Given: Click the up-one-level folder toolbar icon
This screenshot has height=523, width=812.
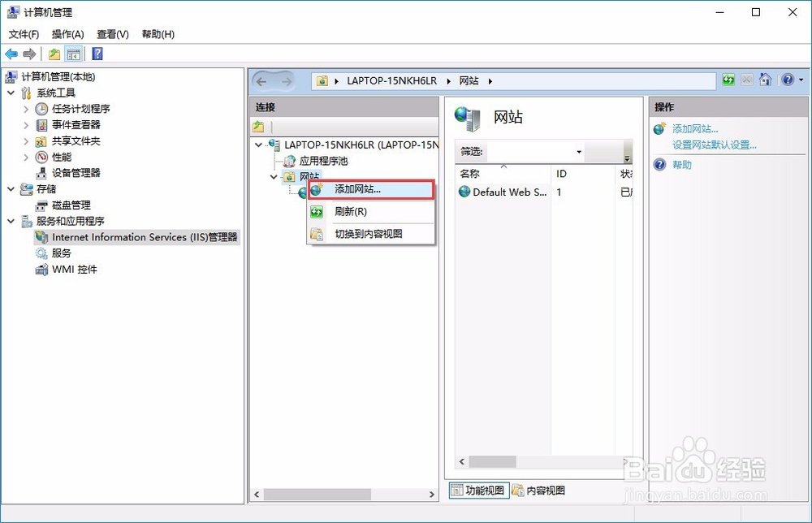Looking at the screenshot, I should [x=54, y=54].
